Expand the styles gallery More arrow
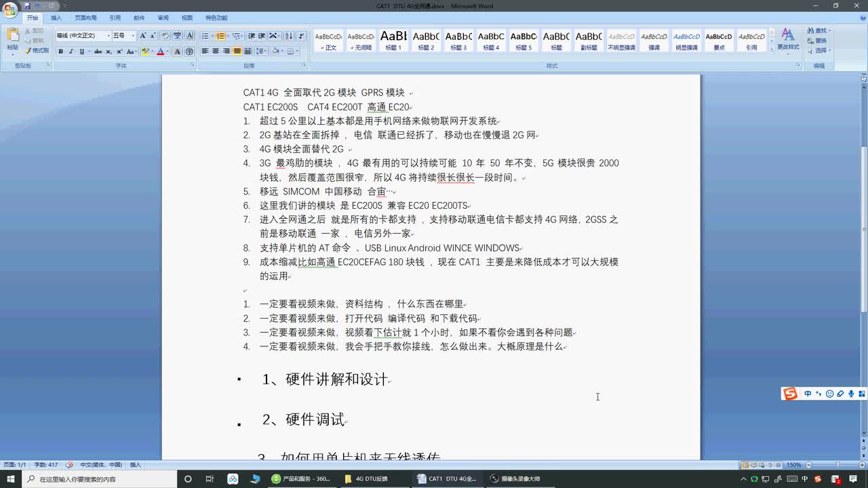Image resolution: width=868 pixels, height=488 pixels. pyautogui.click(x=770, y=49)
